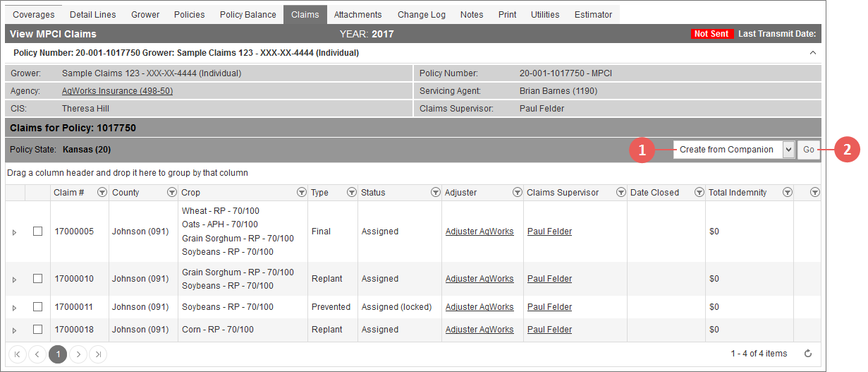Open the Crop column filter icon
The image size is (868, 372).
point(302,193)
